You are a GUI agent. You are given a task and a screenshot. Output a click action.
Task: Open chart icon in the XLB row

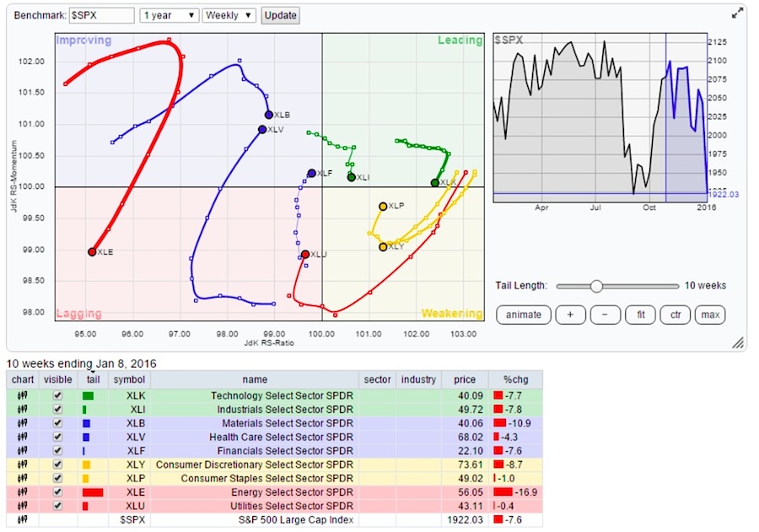[22, 423]
